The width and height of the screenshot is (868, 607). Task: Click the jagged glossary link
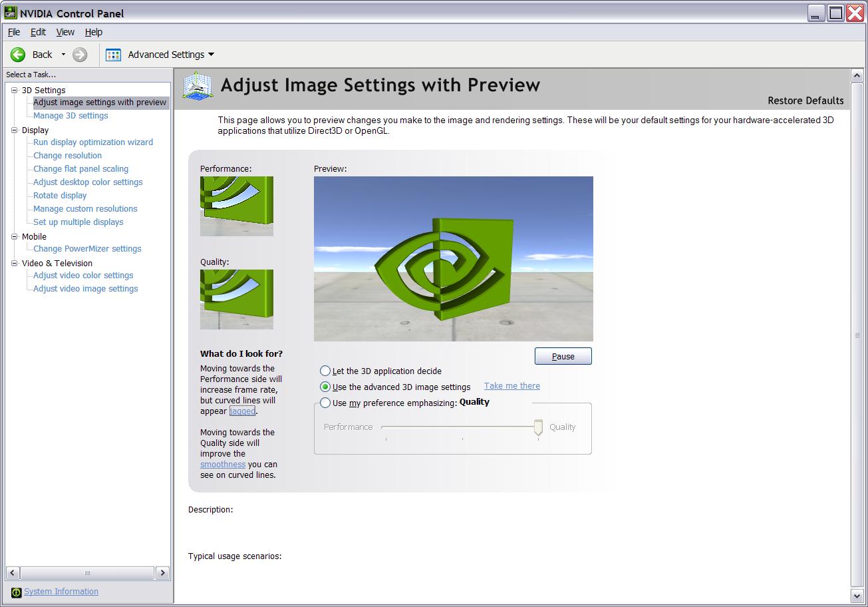point(242,411)
